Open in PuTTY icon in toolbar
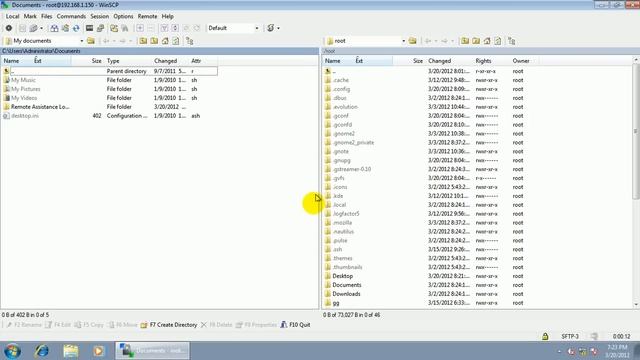 [100, 28]
